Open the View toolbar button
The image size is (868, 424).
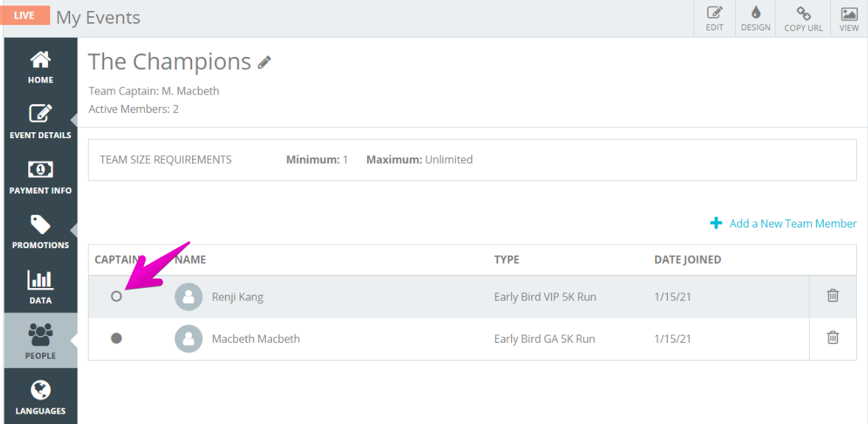pos(850,18)
